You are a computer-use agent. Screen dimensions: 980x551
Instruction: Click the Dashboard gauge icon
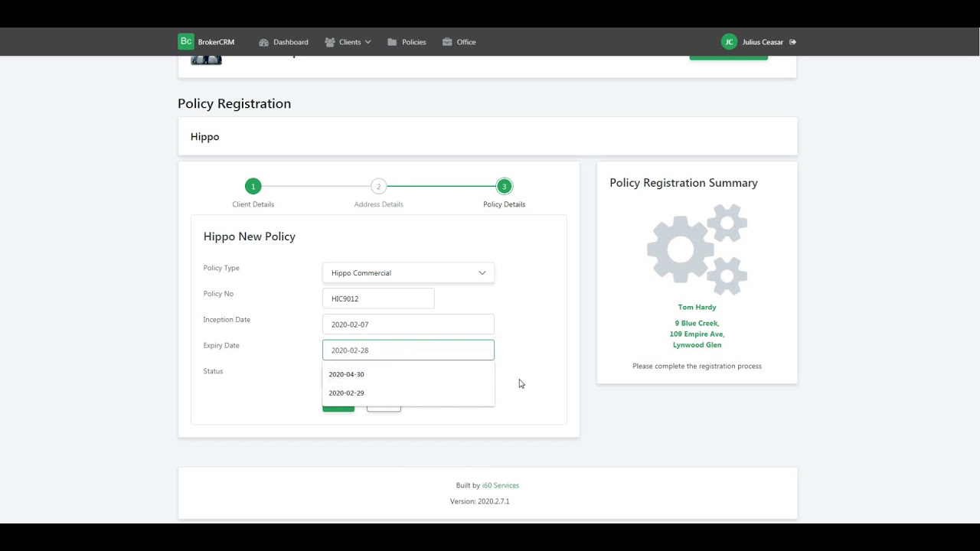[264, 42]
